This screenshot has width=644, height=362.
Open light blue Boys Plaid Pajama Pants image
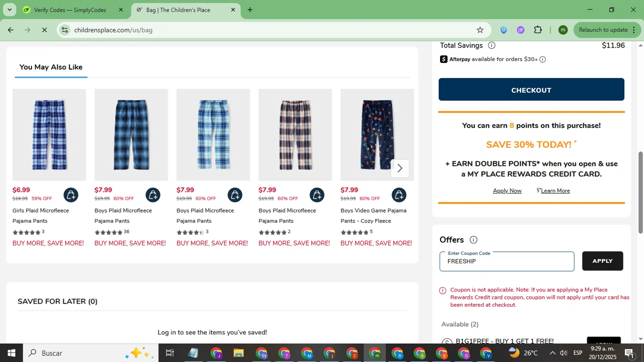213,135
